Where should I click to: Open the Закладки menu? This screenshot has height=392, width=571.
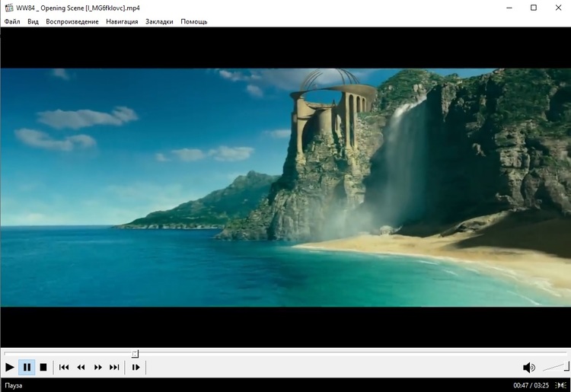coord(159,21)
